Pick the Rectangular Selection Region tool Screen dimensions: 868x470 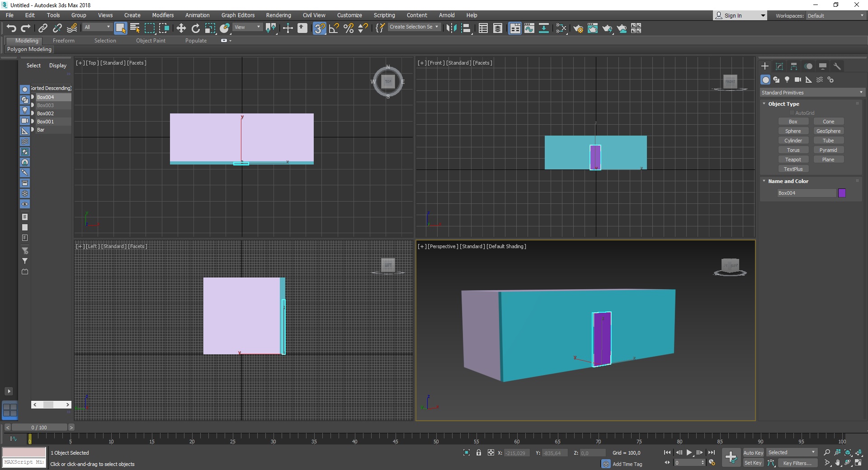(x=150, y=28)
